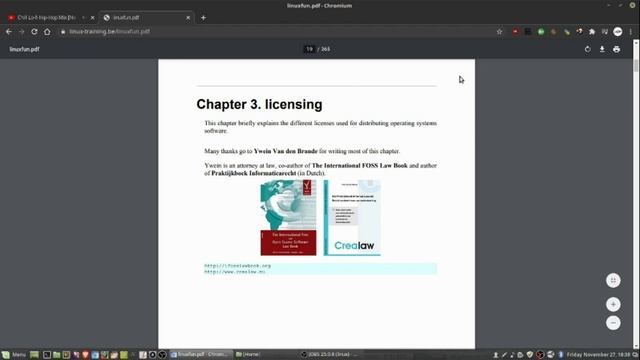Screen dimensions: 640x360
Task: Open the file manager folder launcher in taskbar
Action: [x=56, y=354]
